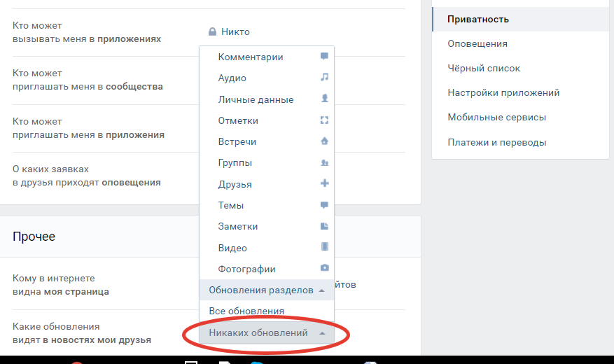Click the lock icon next to Никто
614x364 pixels.
[211, 31]
